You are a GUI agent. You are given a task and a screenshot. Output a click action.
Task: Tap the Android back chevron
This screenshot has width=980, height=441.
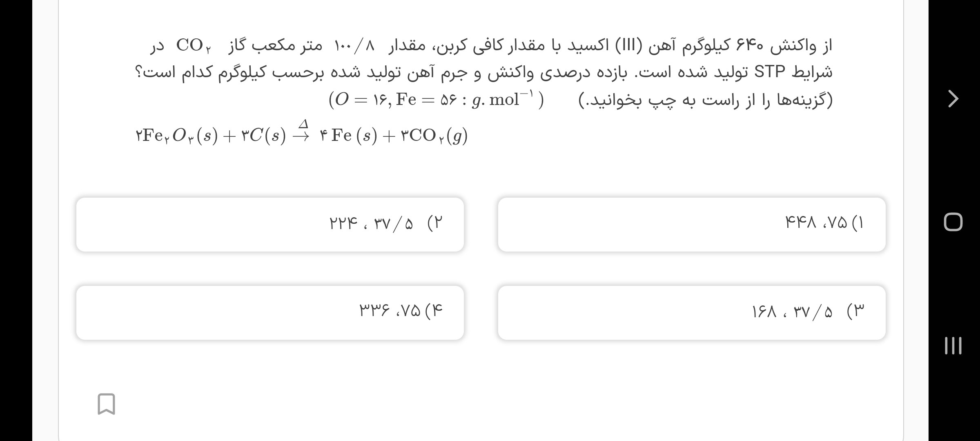click(x=953, y=99)
